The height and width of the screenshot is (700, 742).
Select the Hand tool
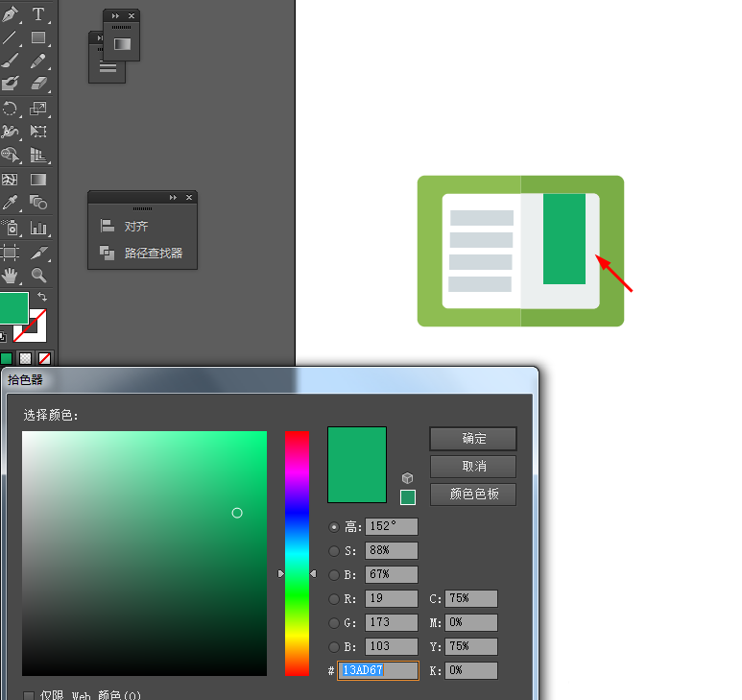(11, 275)
